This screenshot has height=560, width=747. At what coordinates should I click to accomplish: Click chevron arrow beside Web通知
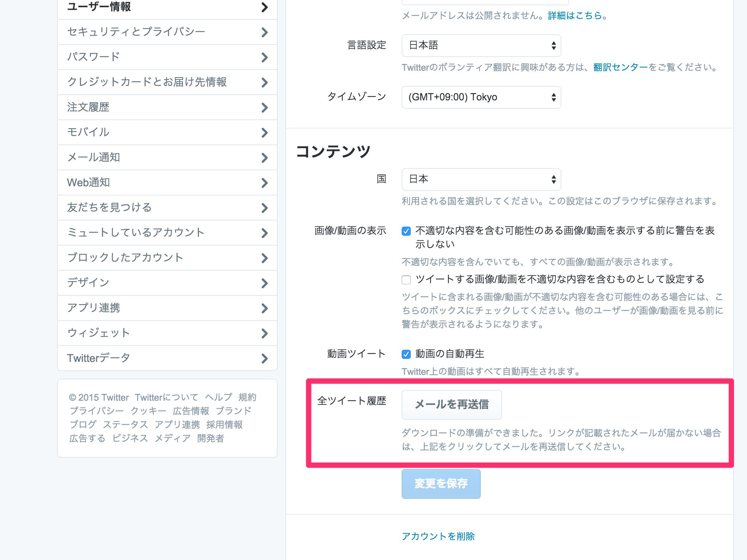[x=265, y=183]
